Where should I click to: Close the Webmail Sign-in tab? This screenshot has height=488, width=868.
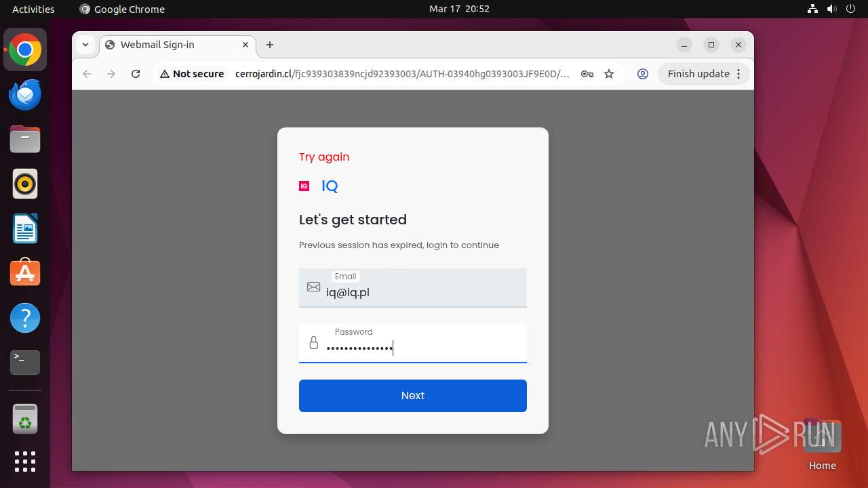[245, 45]
